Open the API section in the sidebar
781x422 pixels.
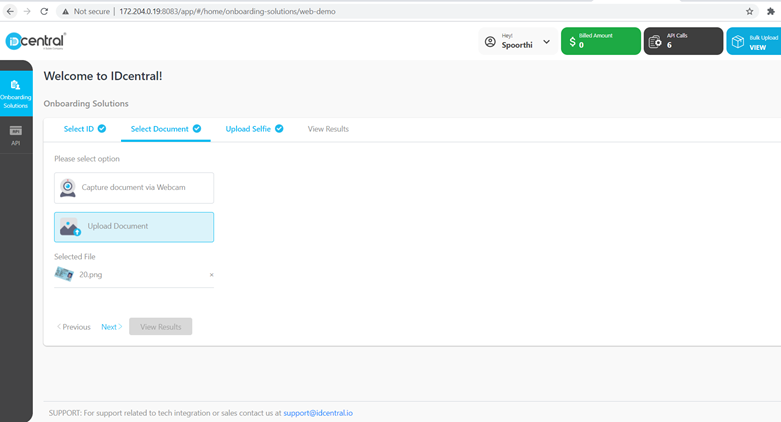pos(16,136)
